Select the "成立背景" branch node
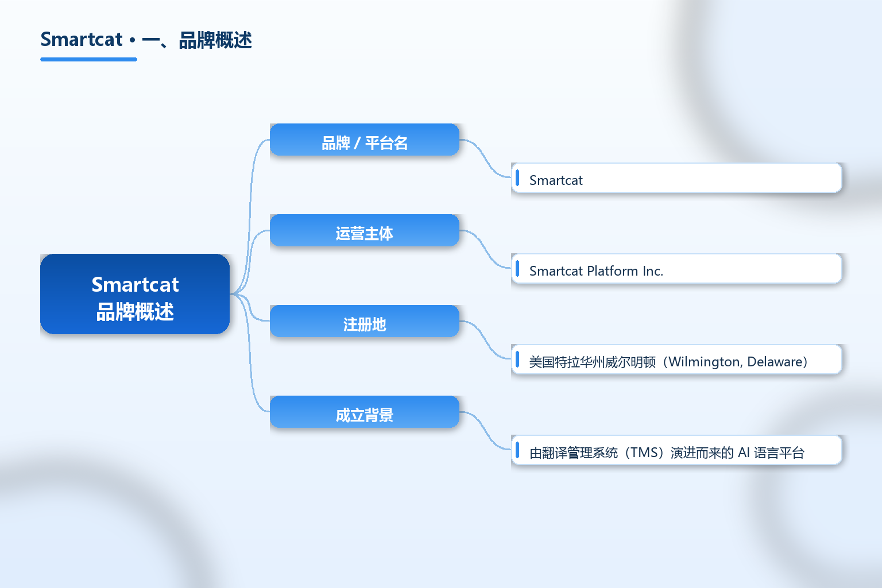This screenshot has width=882, height=588. point(365,412)
